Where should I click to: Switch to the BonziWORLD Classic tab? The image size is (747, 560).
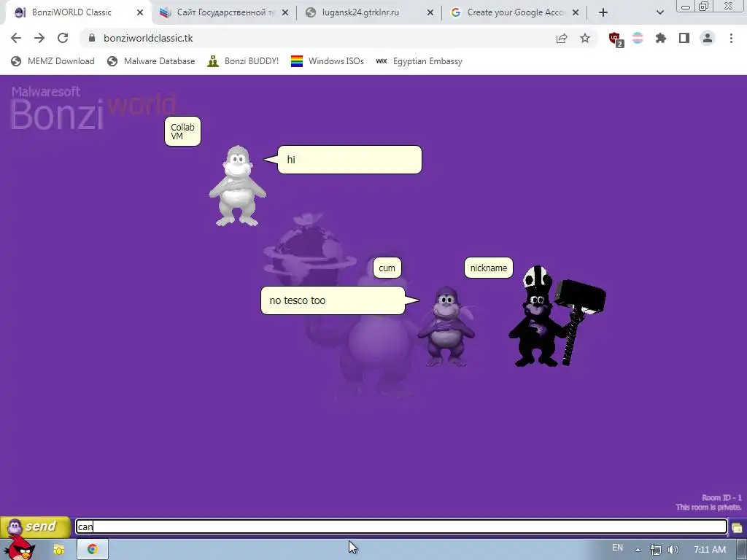tap(71, 12)
